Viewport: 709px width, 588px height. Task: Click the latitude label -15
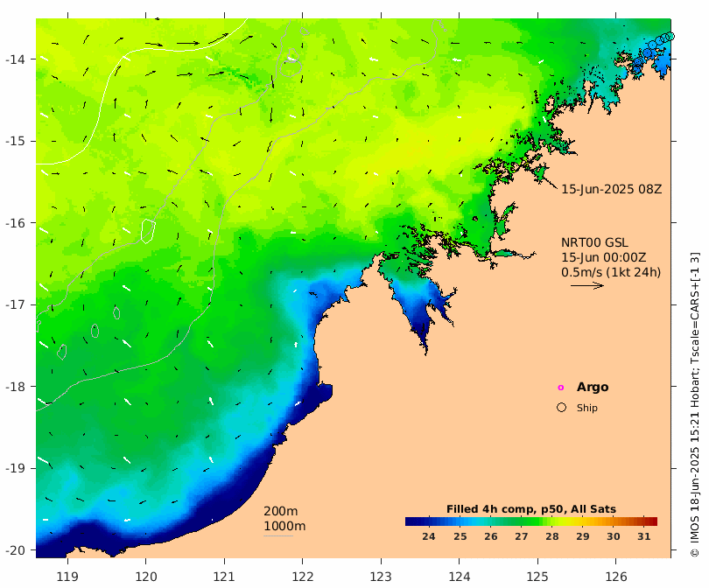(x=15, y=141)
